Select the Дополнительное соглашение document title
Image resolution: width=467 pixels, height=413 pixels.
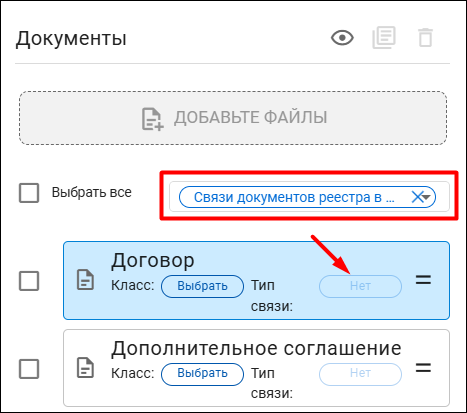pos(256,349)
